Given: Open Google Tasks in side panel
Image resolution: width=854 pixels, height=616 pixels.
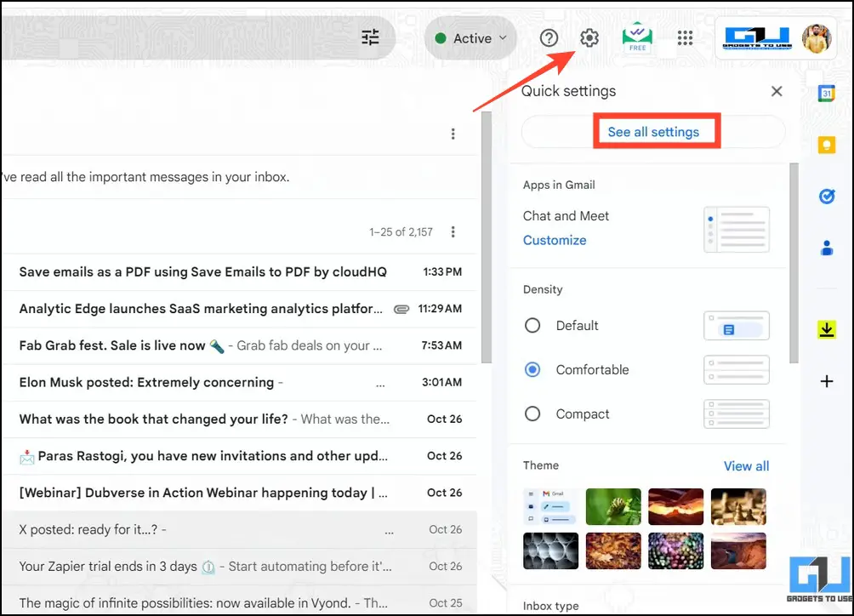Looking at the screenshot, I should point(827,196).
